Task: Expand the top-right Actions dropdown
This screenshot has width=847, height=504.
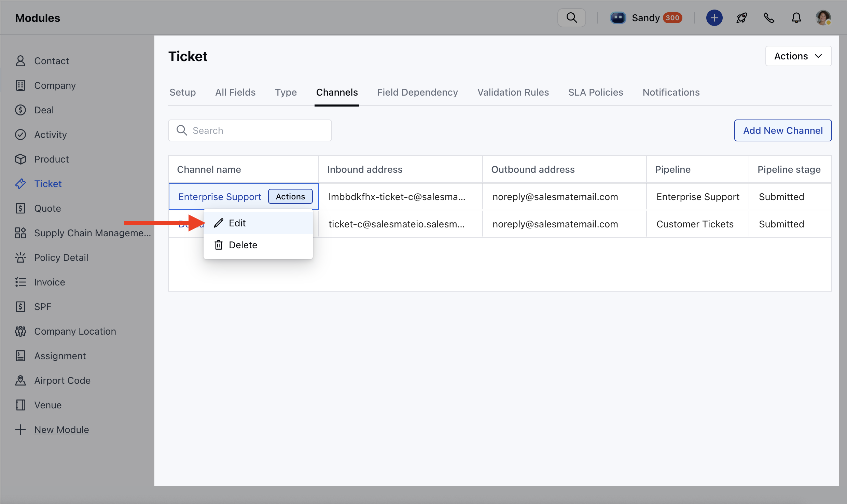Action: [798, 56]
